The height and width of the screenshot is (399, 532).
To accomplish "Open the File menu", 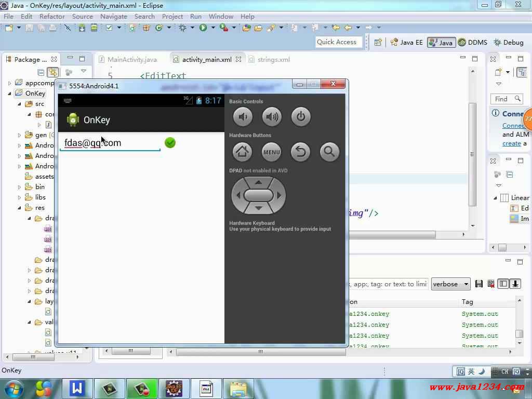I will [x=8, y=16].
